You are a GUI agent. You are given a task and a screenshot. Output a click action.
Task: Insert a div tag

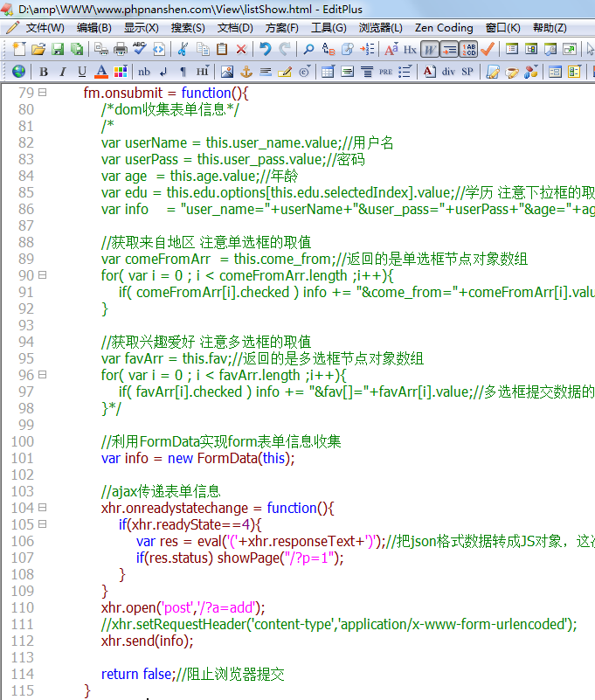point(448,72)
